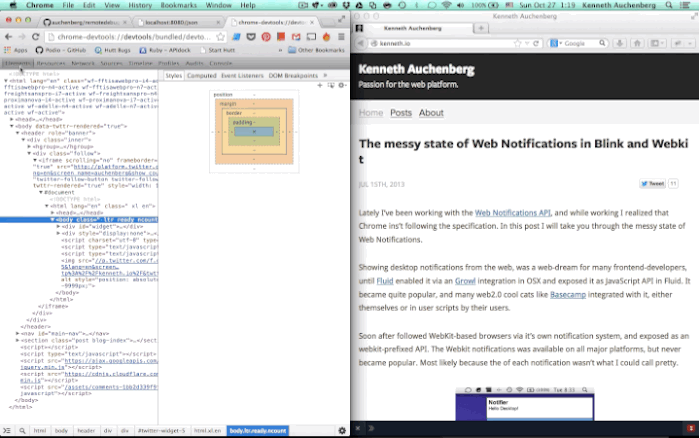Expand the hgroup element node
Viewport: 700px width, 438px height.
pyautogui.click(x=29, y=146)
